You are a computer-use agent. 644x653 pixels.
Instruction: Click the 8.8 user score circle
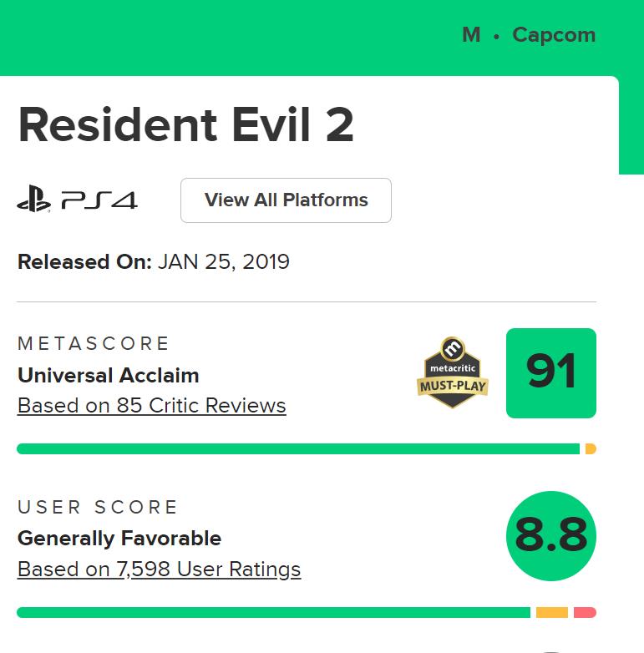point(551,537)
